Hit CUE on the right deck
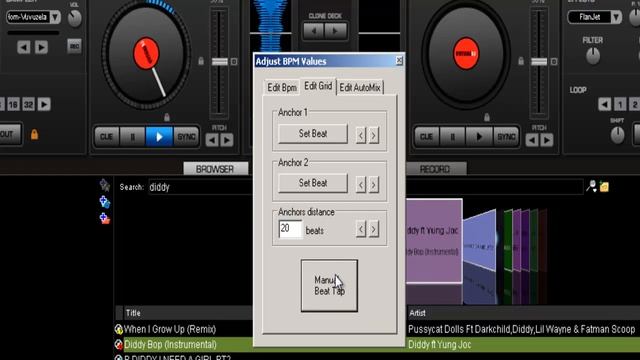 tap(427, 137)
